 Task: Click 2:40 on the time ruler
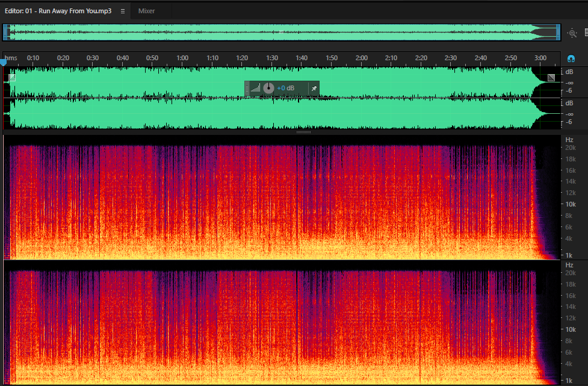pyautogui.click(x=481, y=58)
